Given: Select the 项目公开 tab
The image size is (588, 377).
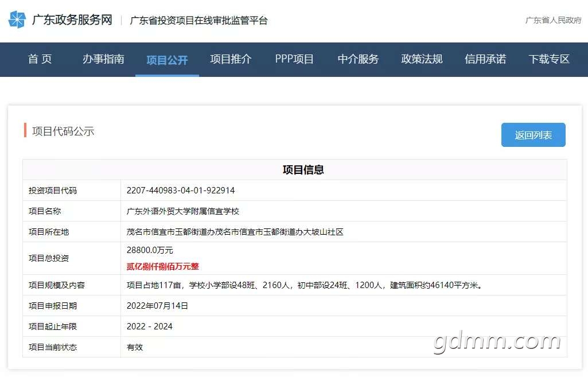Looking at the screenshot, I should (167, 60).
